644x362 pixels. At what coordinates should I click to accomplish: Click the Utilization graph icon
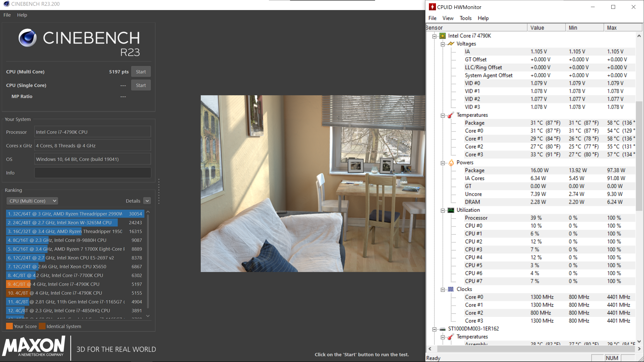[x=451, y=210]
